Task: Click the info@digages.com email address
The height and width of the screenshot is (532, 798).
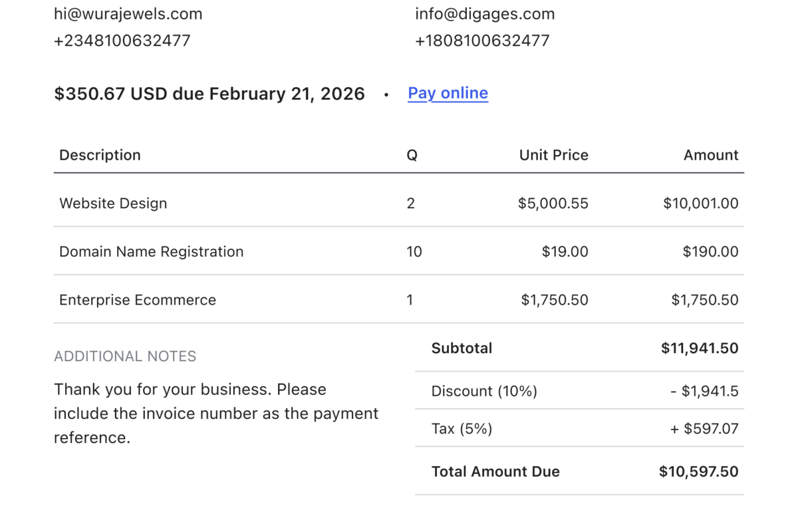Action: (485, 14)
